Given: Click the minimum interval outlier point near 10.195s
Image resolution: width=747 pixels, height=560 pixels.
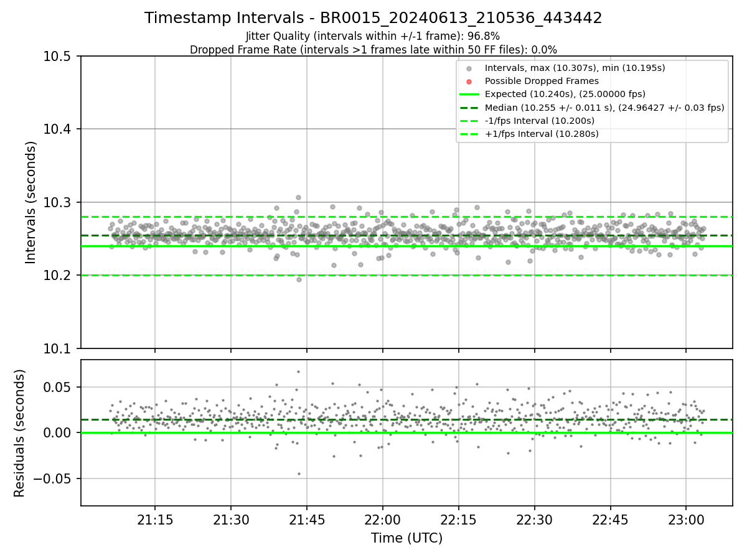Looking at the screenshot, I should click(x=299, y=279).
